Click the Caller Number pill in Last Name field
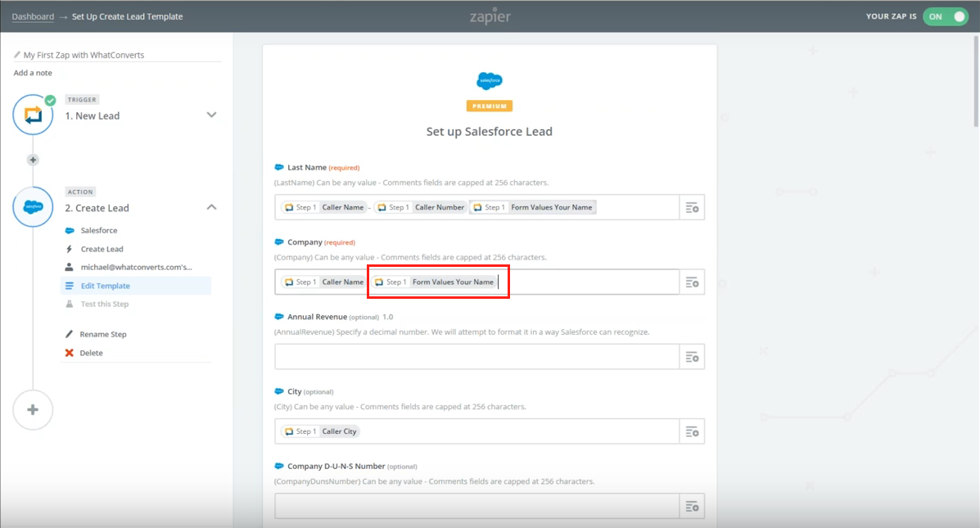Image resolution: width=980 pixels, height=528 pixels. (x=421, y=207)
